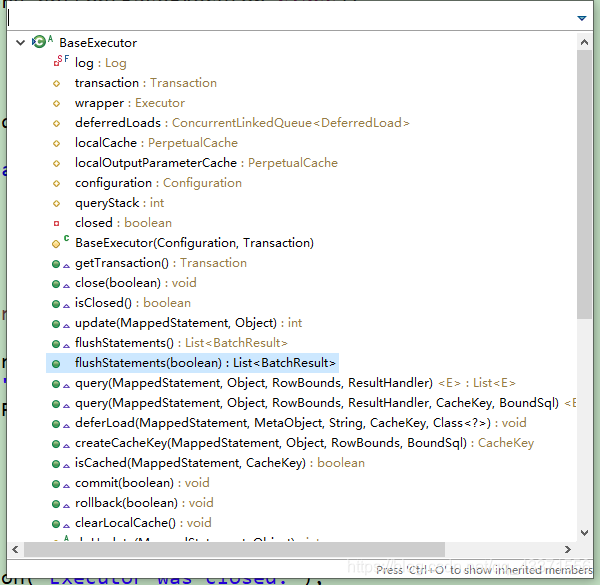
Task: Collapse the BaseExecutor class node
Action: (x=21, y=42)
